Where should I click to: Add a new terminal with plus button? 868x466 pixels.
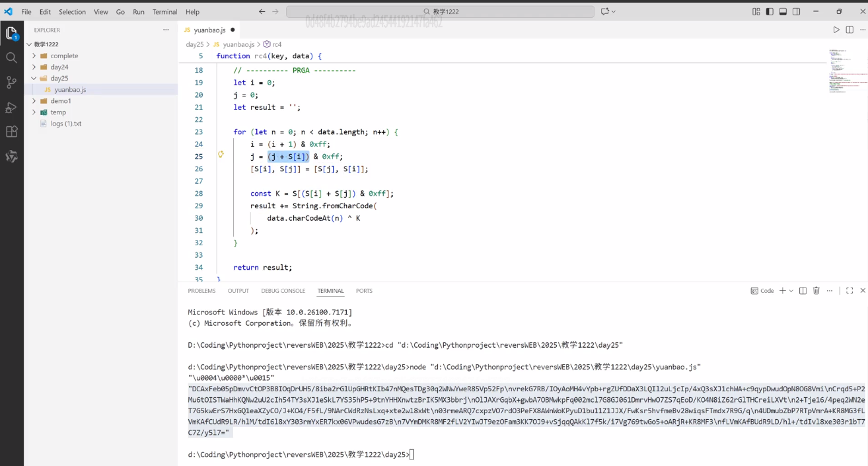(782, 291)
